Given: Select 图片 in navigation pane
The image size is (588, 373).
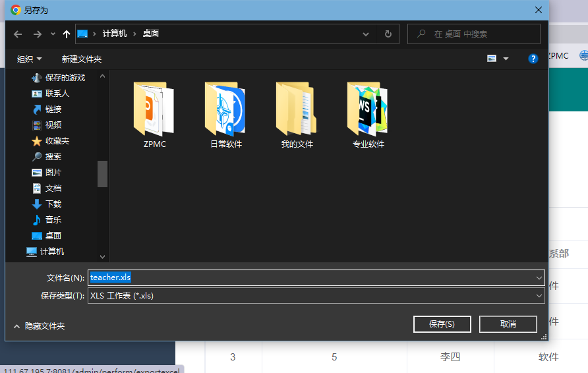Looking at the screenshot, I should tap(47, 173).
